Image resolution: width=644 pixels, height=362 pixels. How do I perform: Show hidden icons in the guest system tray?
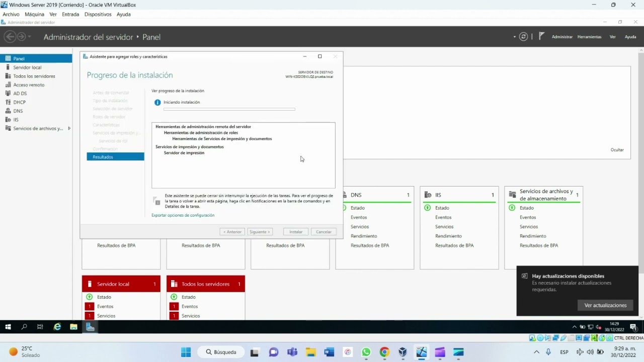click(575, 327)
